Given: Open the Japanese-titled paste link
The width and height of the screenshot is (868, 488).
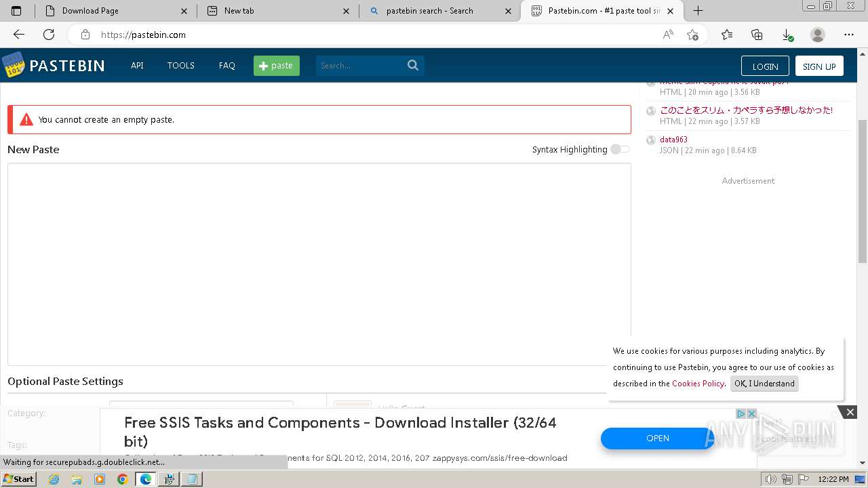Looking at the screenshot, I should click(x=746, y=110).
